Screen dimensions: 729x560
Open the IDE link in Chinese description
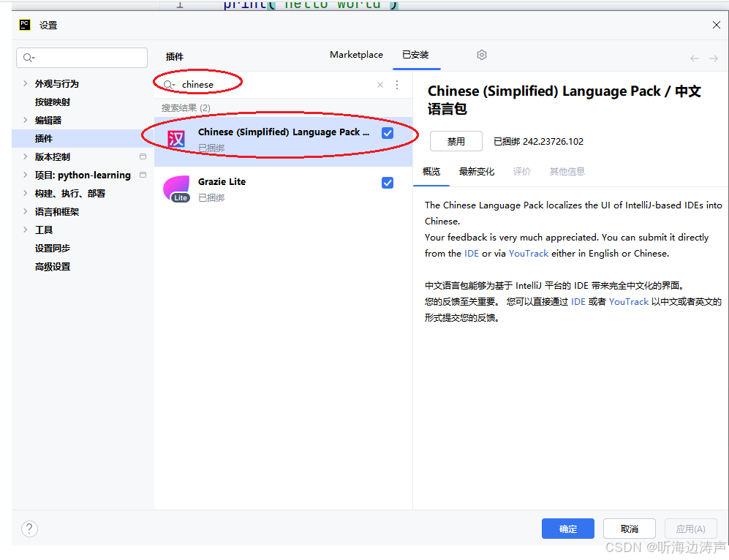578,302
